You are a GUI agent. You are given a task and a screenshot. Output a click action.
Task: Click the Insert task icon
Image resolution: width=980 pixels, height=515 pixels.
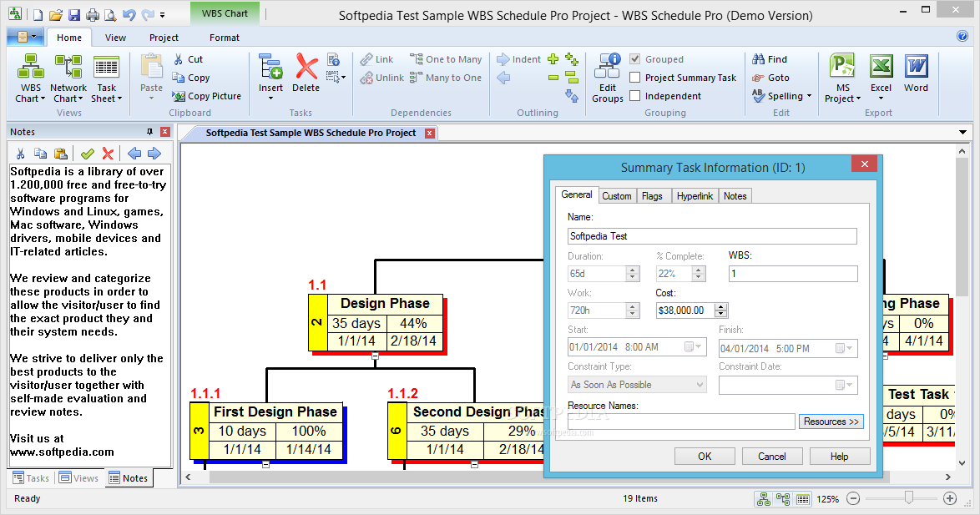(270, 68)
